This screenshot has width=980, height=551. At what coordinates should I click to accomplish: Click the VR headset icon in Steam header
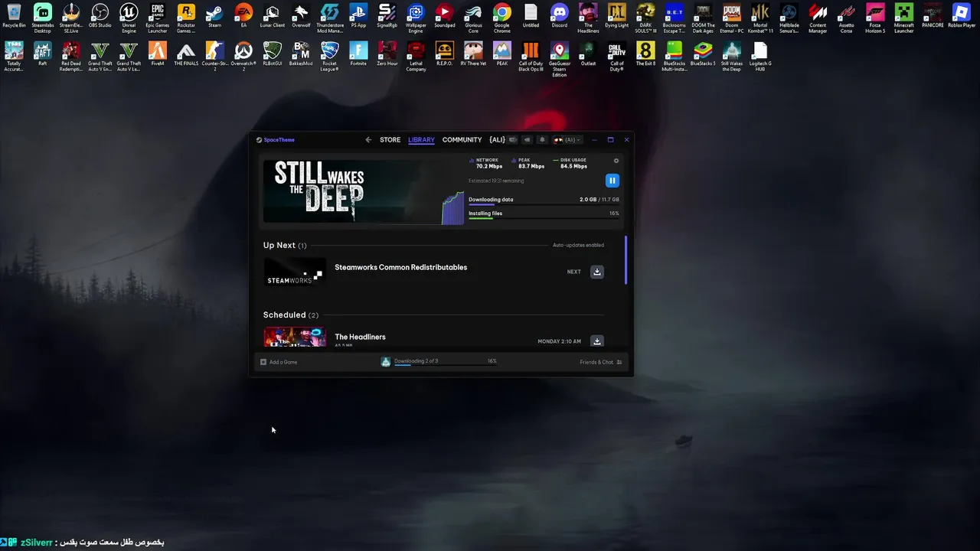point(513,140)
